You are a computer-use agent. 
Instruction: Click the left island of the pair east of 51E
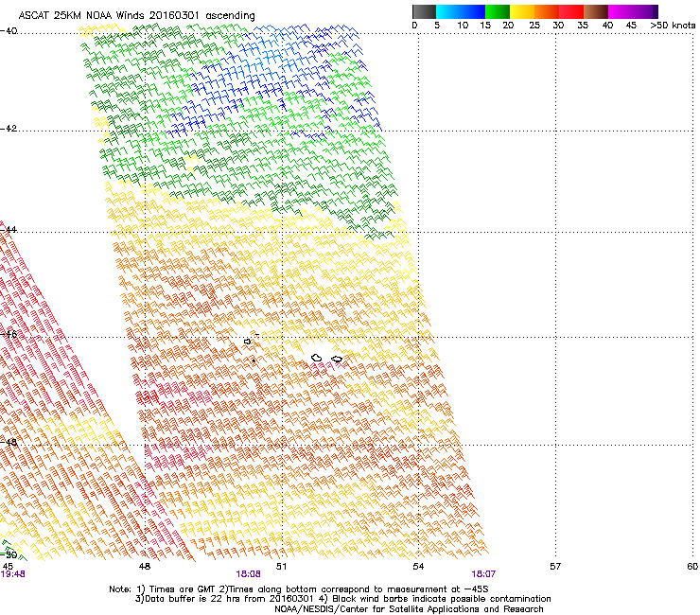pos(317,358)
